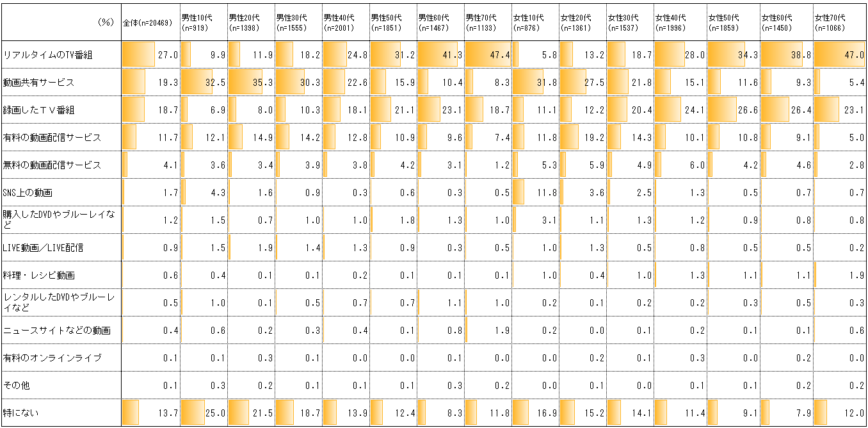Select the "SNS上の動画" row label

[x=28, y=193]
